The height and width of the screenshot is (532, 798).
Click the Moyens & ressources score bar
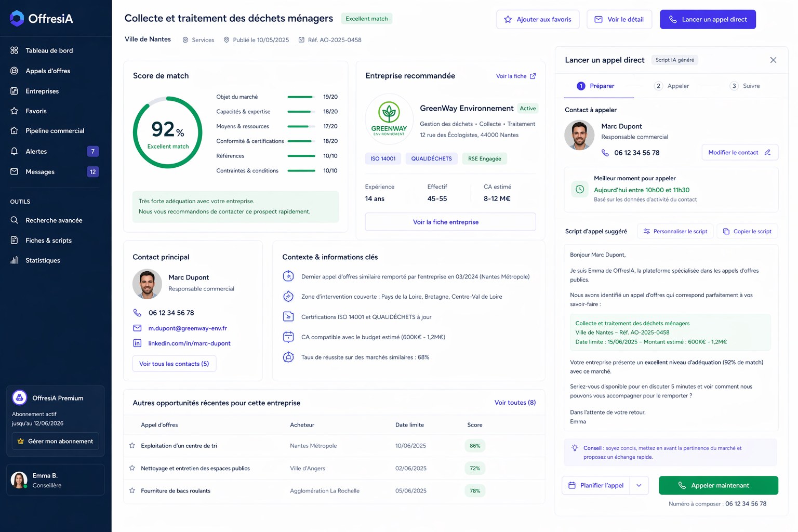coord(301,126)
